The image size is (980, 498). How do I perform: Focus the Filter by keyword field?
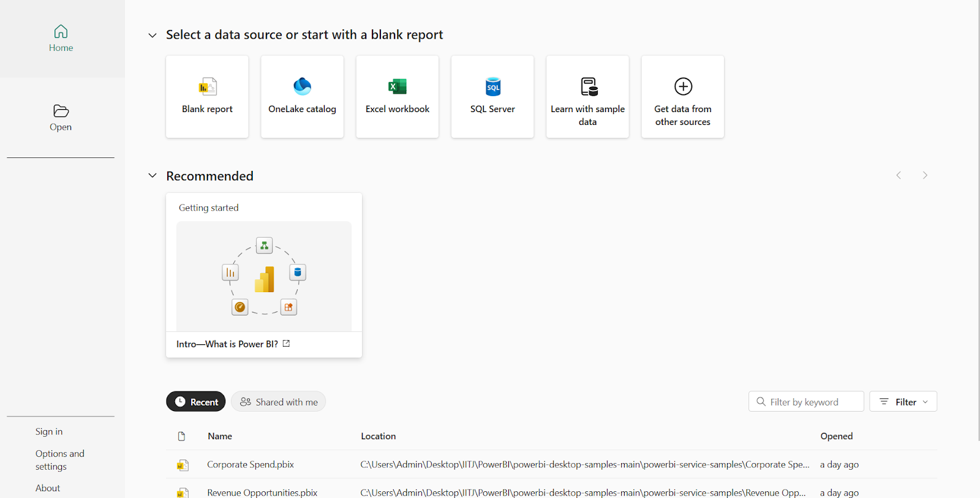click(x=806, y=402)
